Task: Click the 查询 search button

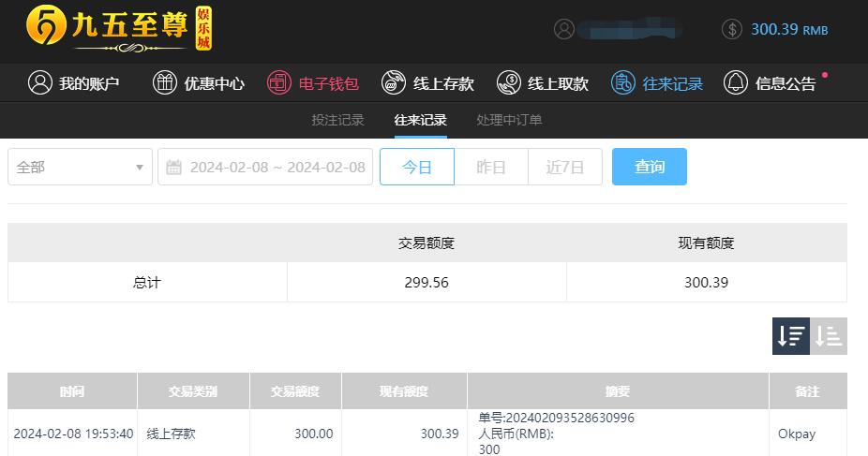Action: click(x=650, y=167)
